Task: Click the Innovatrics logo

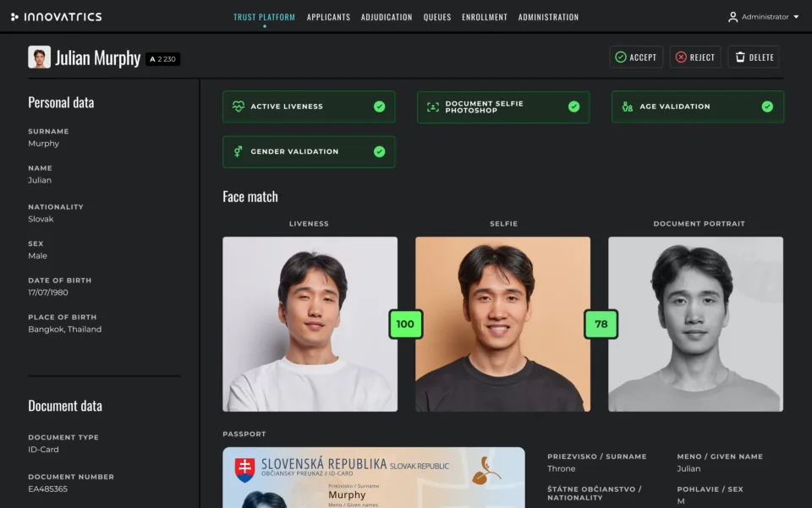Action: click(57, 17)
